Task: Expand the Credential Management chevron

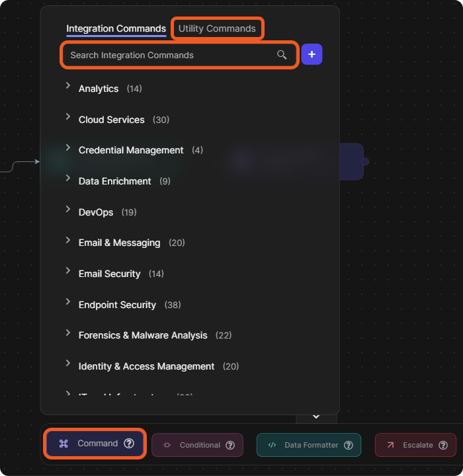Action: click(68, 147)
